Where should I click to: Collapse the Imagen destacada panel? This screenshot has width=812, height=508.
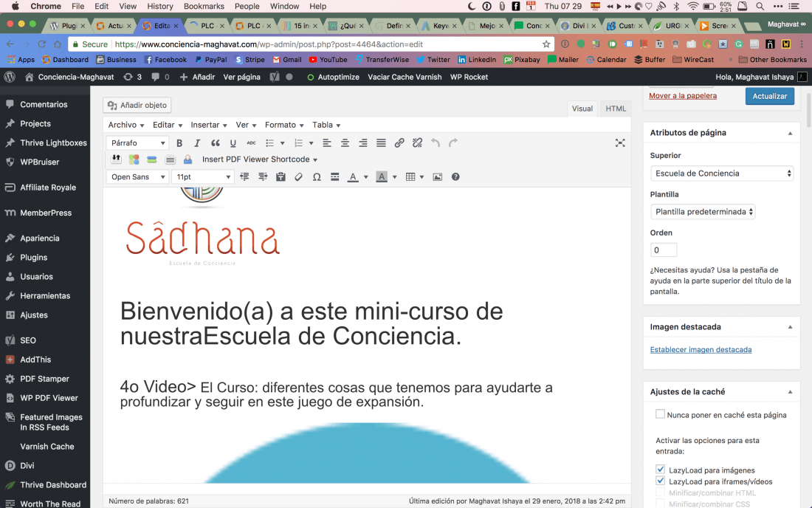790,327
